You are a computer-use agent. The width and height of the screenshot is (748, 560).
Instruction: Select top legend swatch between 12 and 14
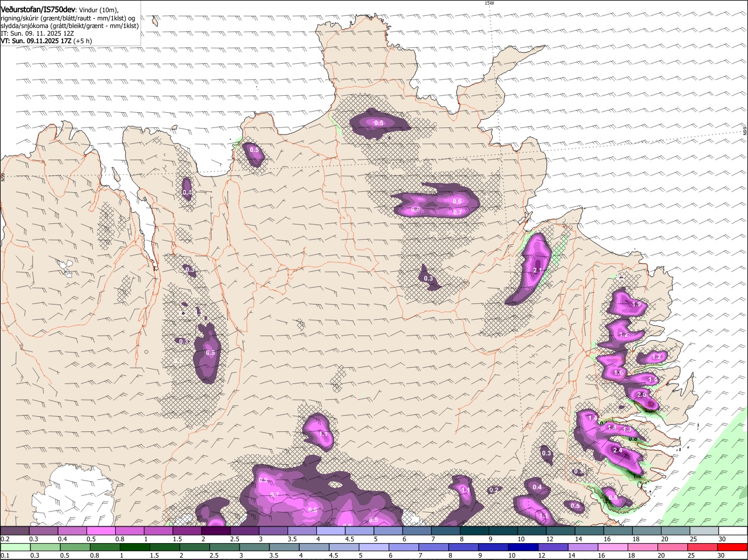(x=560, y=531)
